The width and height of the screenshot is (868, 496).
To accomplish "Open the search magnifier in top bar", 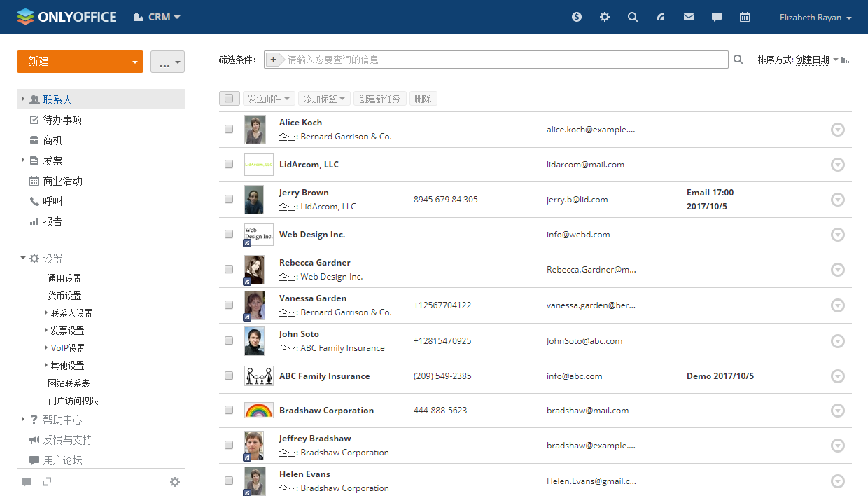I will click(x=633, y=17).
